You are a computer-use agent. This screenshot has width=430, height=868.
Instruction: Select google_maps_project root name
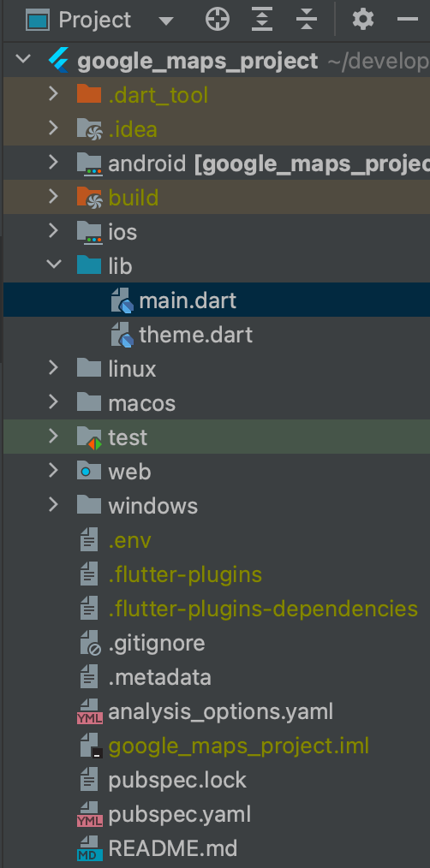[x=198, y=62]
